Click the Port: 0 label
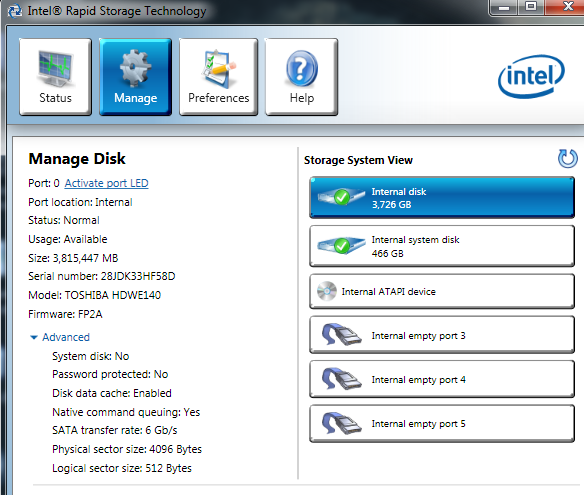584x495 pixels. 44,183
